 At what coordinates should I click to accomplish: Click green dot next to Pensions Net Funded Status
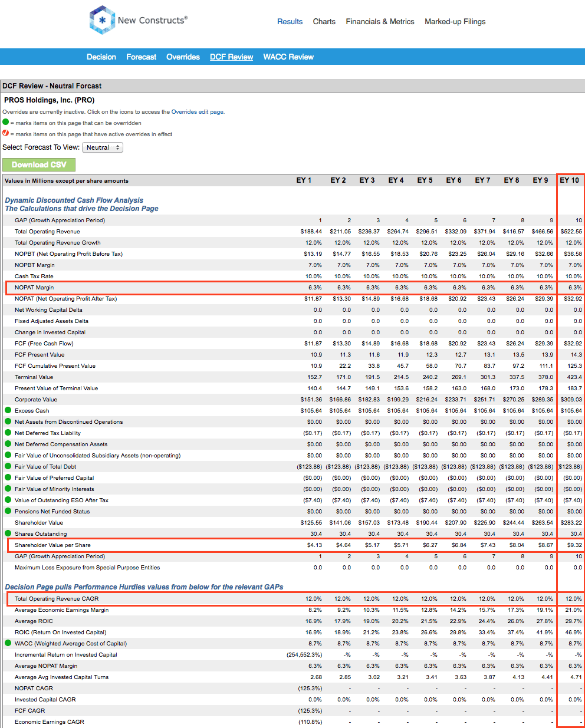pyautogui.click(x=8, y=511)
